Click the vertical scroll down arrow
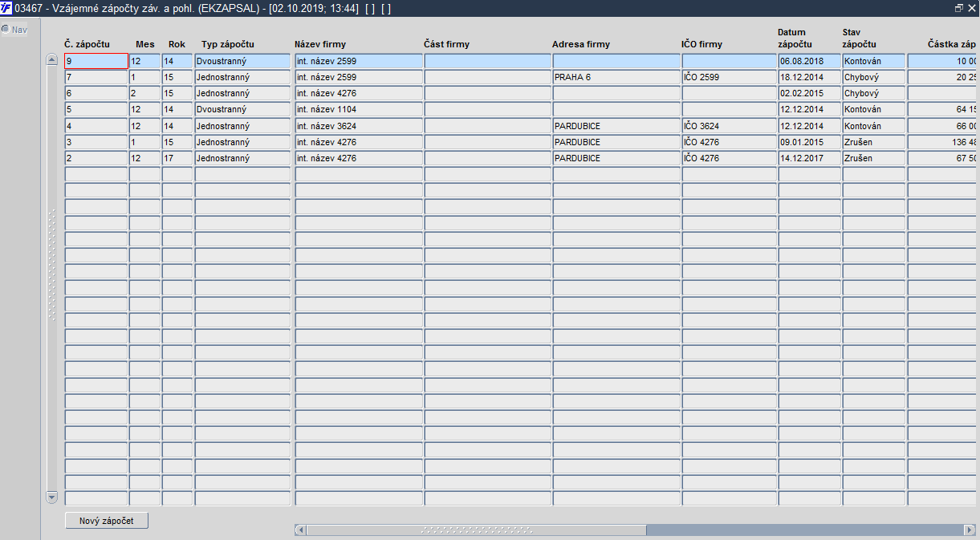Image resolution: width=980 pixels, height=540 pixels. pos(52,497)
